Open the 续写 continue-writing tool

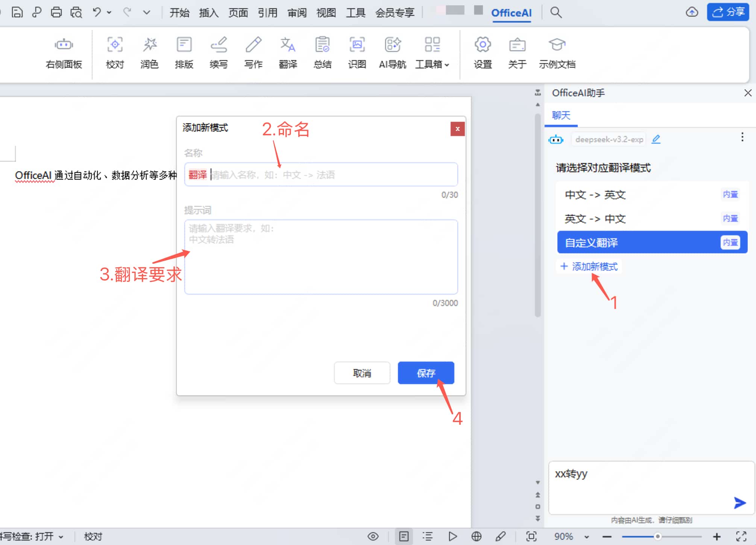(219, 53)
